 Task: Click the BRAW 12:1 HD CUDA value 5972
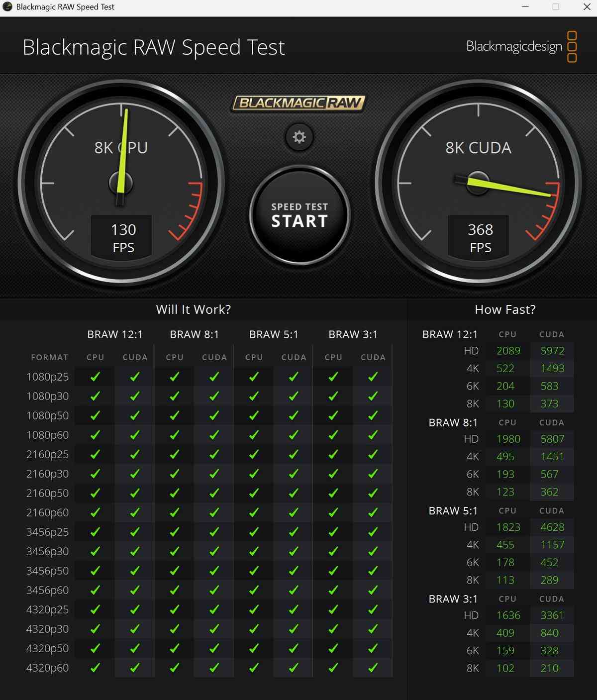pyautogui.click(x=552, y=351)
